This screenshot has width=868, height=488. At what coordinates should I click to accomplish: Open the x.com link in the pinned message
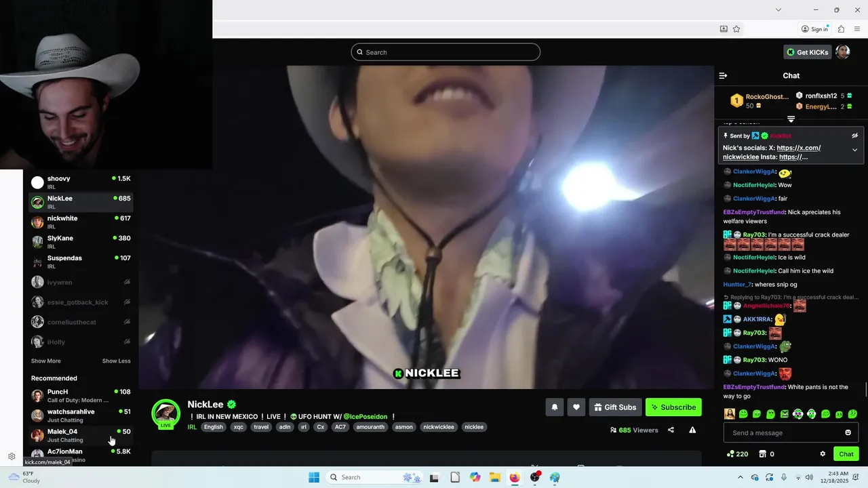(772, 152)
